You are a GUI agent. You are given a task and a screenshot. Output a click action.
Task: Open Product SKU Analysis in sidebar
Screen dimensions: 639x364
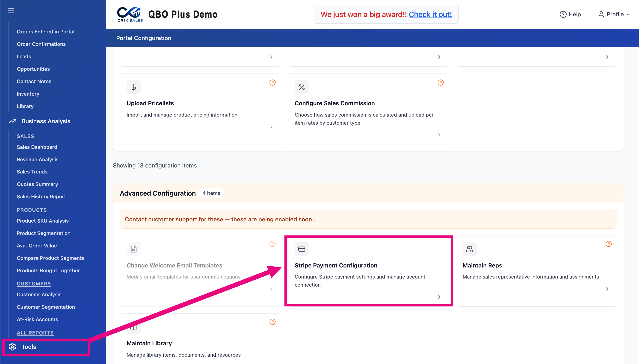[x=42, y=221]
